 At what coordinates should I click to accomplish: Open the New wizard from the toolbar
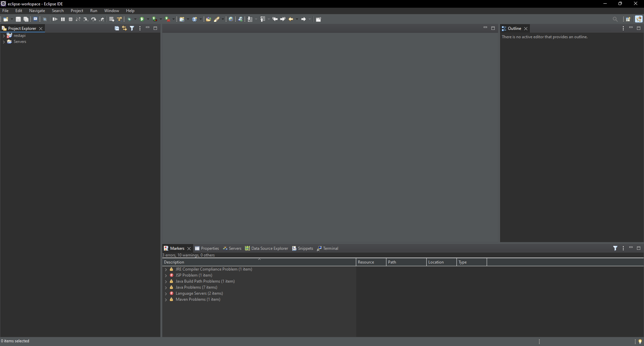(x=6, y=19)
